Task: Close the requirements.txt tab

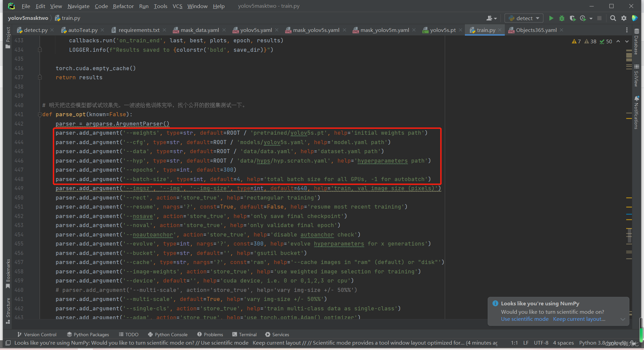Action: coord(164,30)
